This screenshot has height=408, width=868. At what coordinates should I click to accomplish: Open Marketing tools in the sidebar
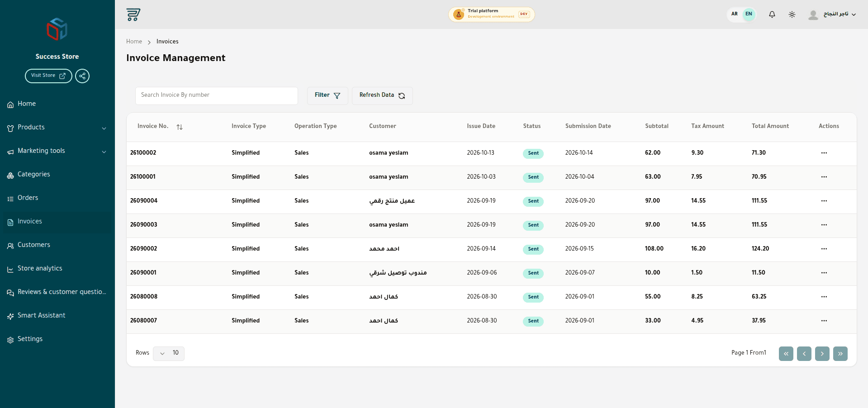coord(57,151)
